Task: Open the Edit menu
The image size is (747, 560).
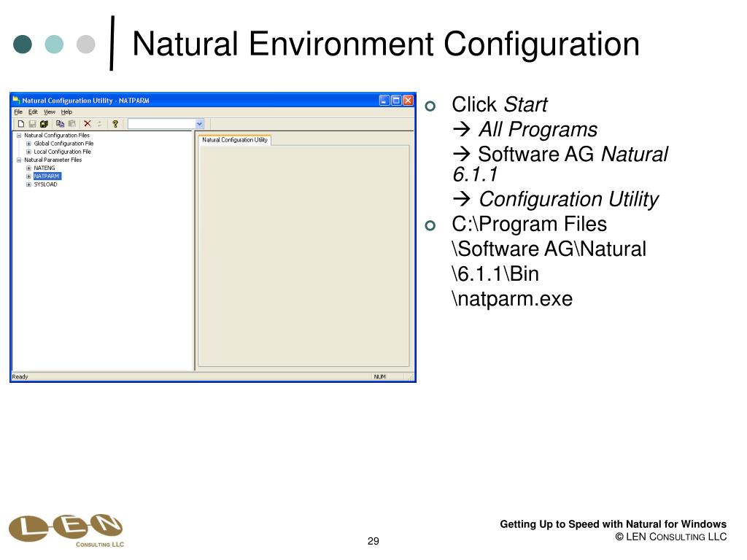Action: pyautogui.click(x=33, y=112)
